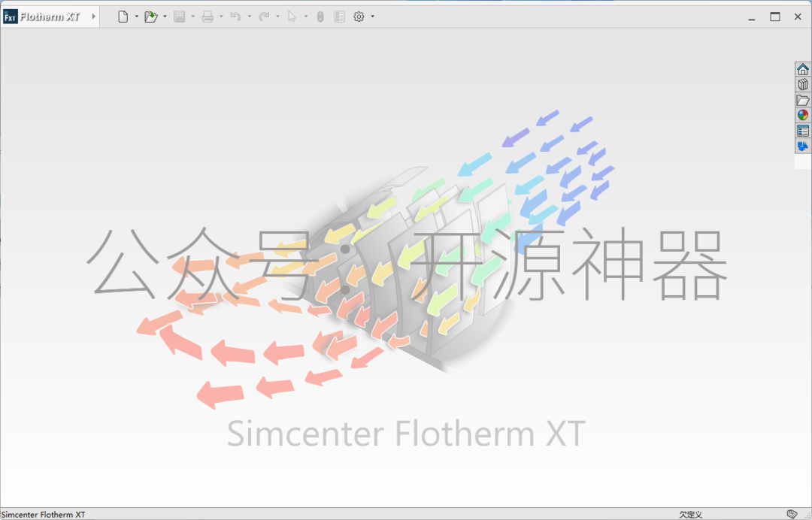
Task: Expand the dropdown next to the Open icon
Action: 165,17
